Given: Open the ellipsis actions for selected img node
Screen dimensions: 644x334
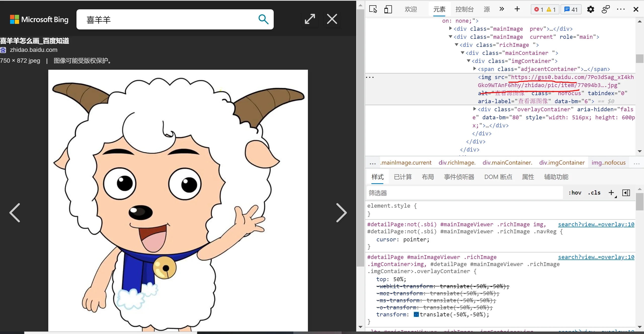Looking at the screenshot, I should click(x=370, y=77).
